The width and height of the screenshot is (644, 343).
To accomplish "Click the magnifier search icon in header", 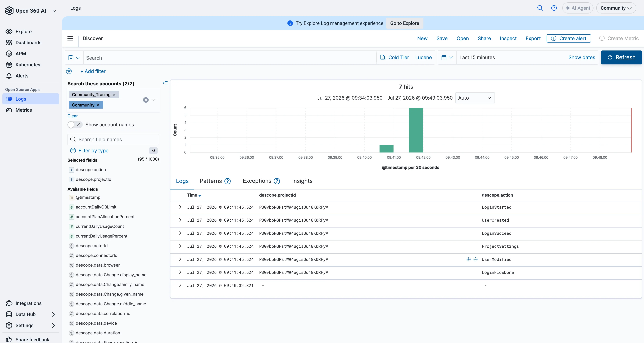I will pyautogui.click(x=540, y=8).
